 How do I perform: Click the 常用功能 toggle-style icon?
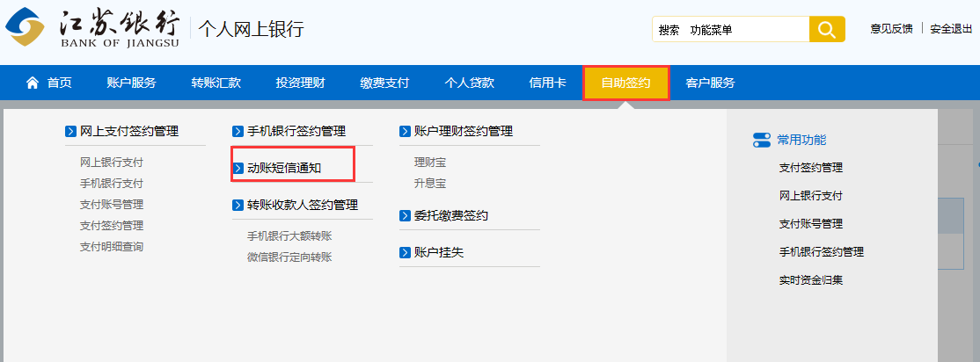point(762,140)
